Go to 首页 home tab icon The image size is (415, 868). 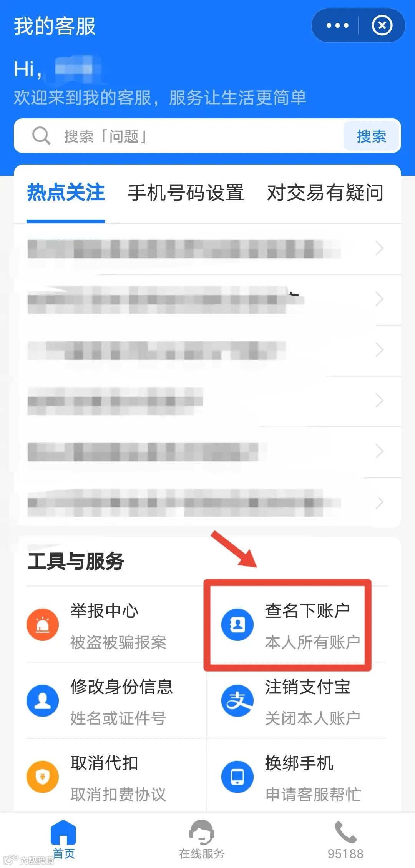pyautogui.click(x=63, y=832)
